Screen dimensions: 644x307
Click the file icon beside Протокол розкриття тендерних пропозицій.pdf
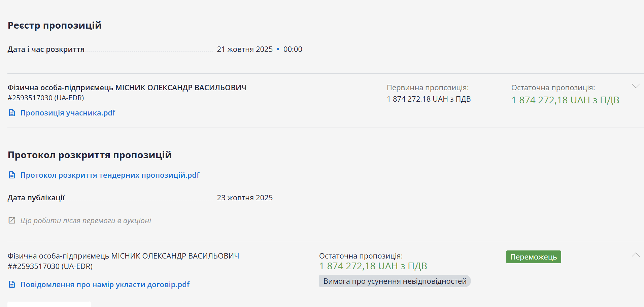pos(12,175)
